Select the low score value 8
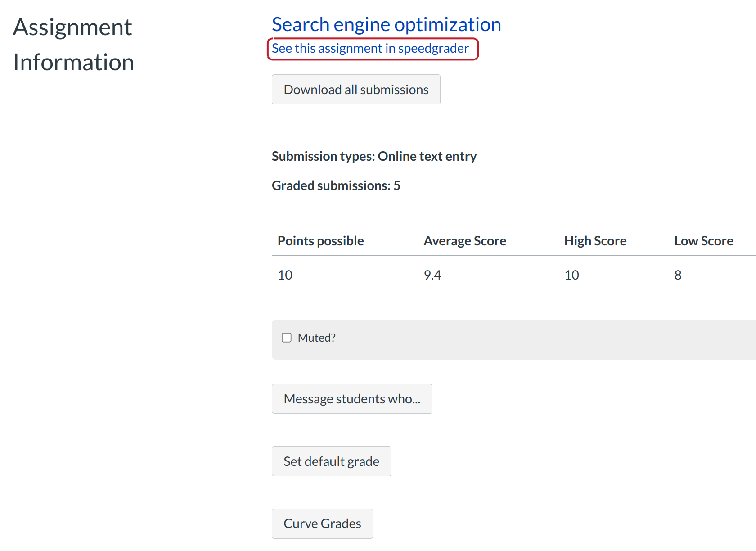 pos(678,275)
